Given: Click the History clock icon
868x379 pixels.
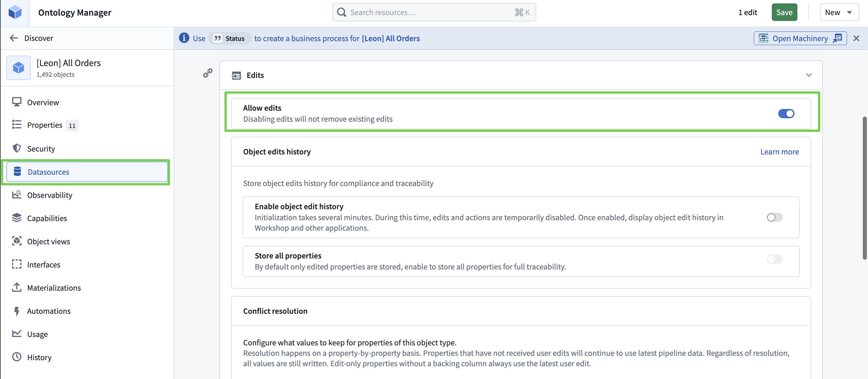Looking at the screenshot, I should click(17, 357).
